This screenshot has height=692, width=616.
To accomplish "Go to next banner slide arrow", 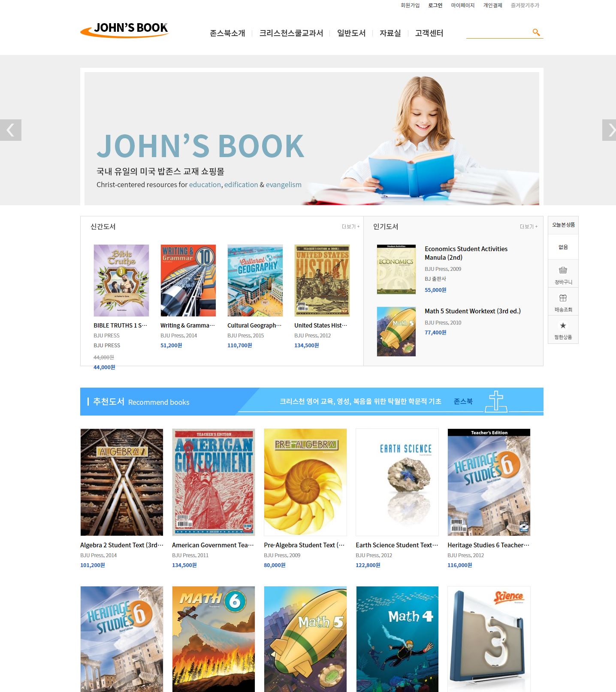I will click(609, 130).
